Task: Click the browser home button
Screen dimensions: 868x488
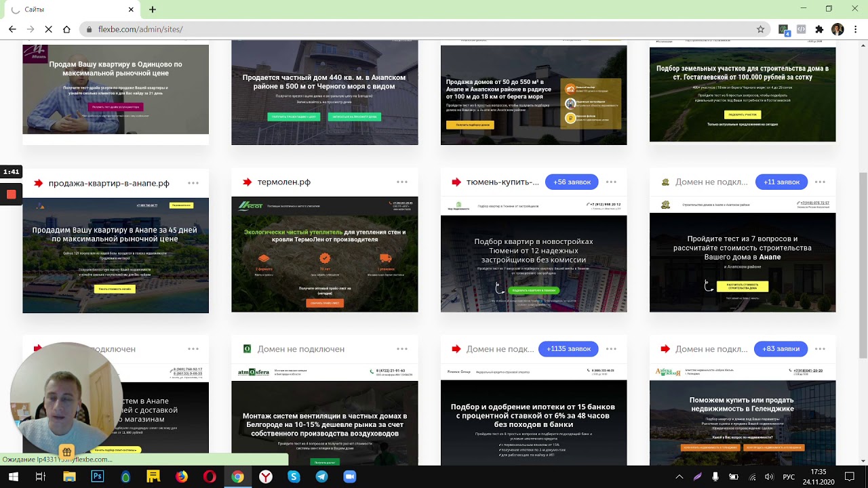Action: point(66,29)
